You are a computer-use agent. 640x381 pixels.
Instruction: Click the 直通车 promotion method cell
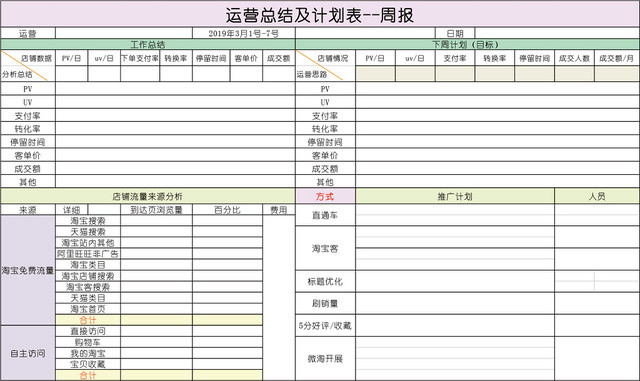[325, 215]
